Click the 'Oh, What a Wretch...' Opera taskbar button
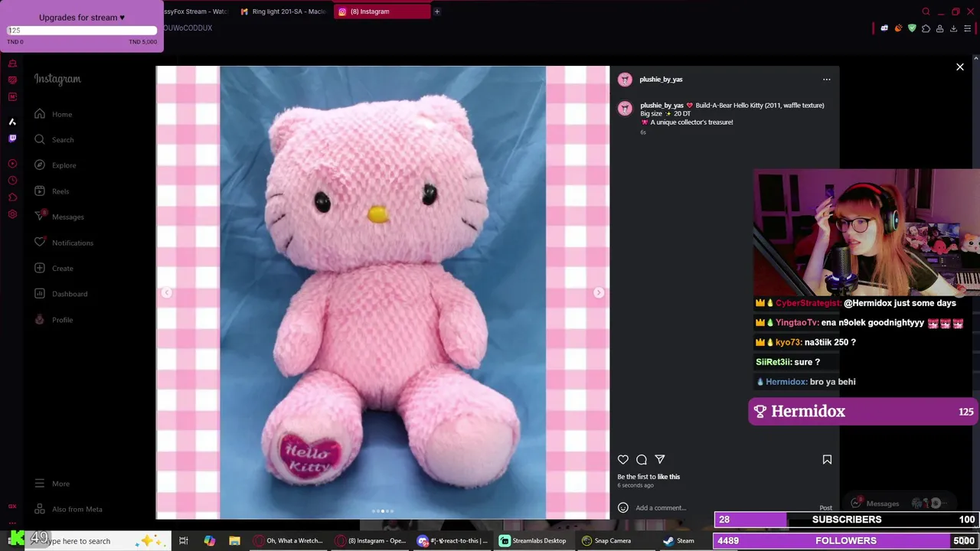 [289, 541]
